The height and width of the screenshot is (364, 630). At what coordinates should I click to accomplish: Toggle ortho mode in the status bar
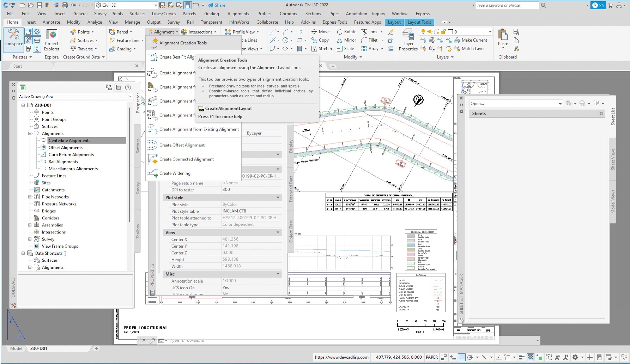click(461, 357)
